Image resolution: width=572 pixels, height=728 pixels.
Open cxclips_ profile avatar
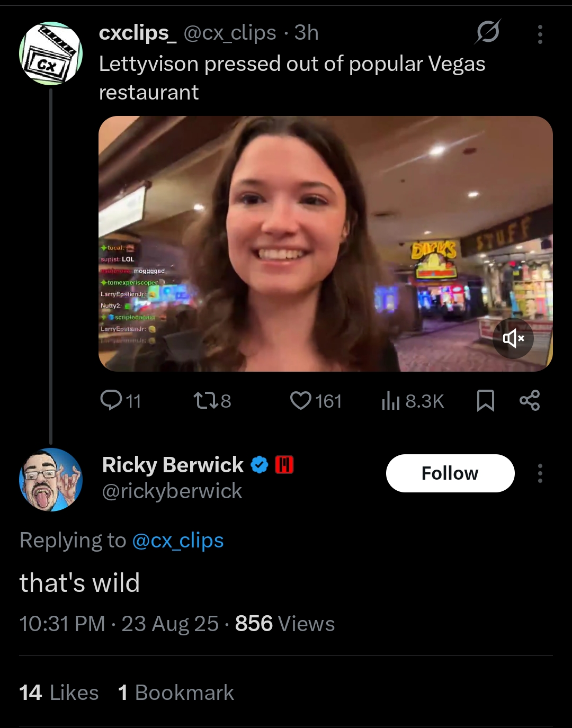coord(51,53)
